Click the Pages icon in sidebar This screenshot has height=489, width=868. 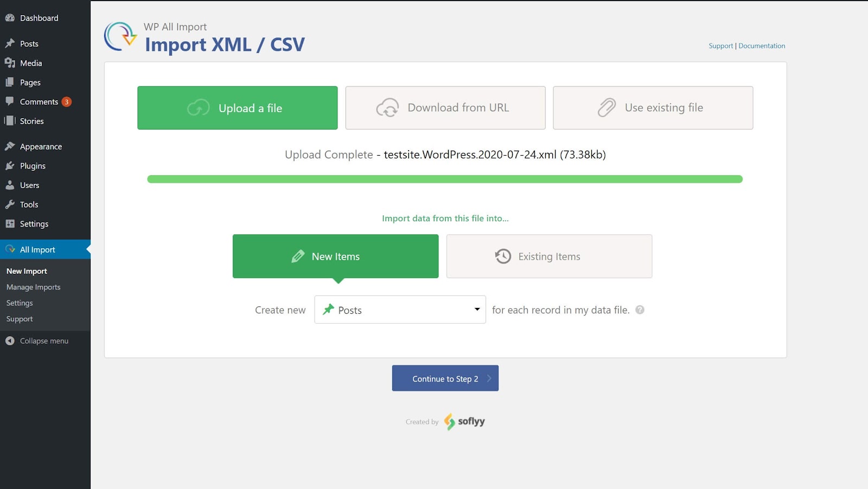(x=10, y=82)
